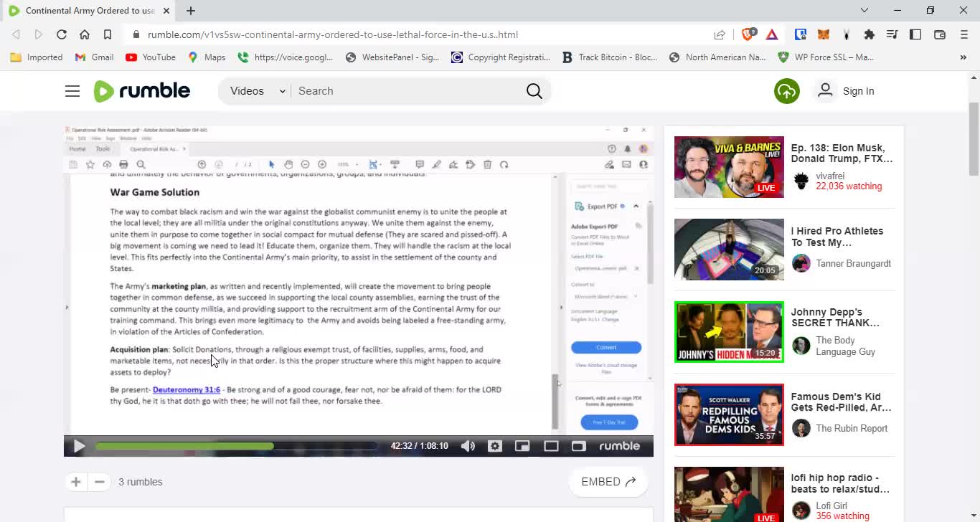Screen dimensions: 980x522
Task: Close the Continental Army tab
Action: click(x=166, y=11)
